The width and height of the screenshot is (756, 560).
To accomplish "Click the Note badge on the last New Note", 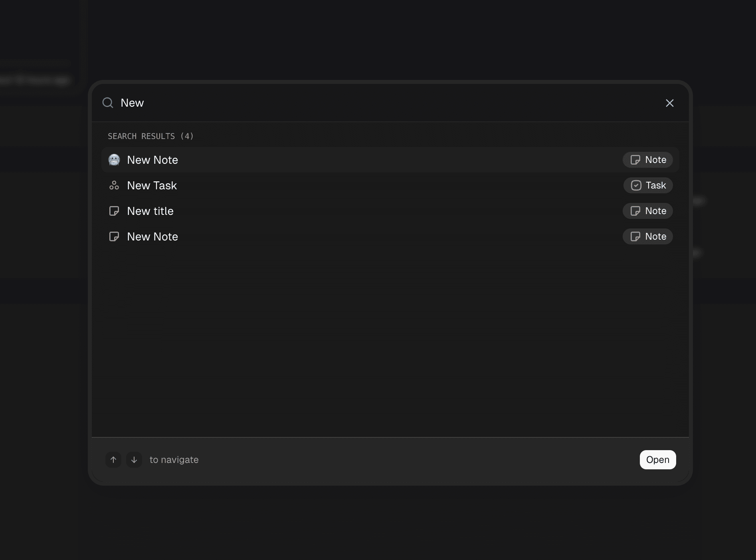I will pyautogui.click(x=647, y=236).
